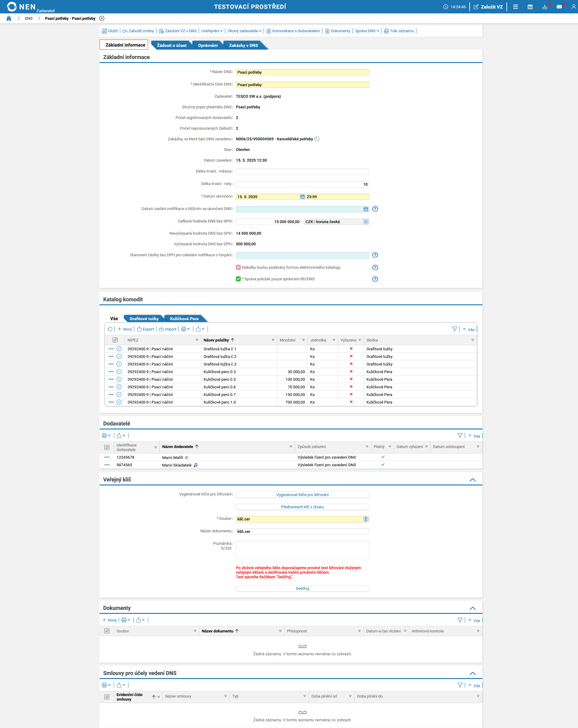Viewport: 578px width, 728px height.
Task: Toggle 'Správa položek pouze správcem RD/DNS'
Action: click(x=238, y=279)
